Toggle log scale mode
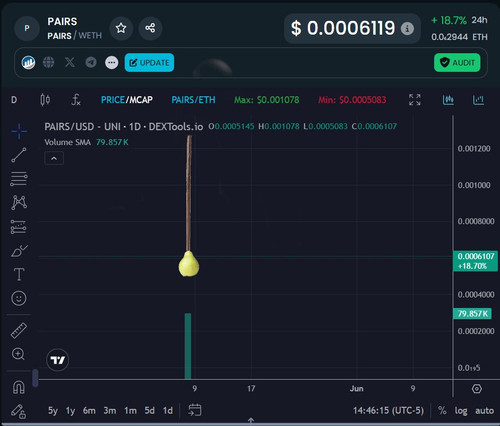 pos(461,411)
